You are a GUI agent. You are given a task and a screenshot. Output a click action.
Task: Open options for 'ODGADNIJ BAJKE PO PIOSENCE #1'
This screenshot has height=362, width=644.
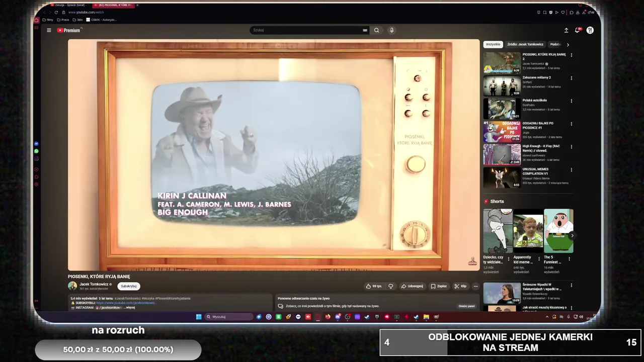pos(571,124)
